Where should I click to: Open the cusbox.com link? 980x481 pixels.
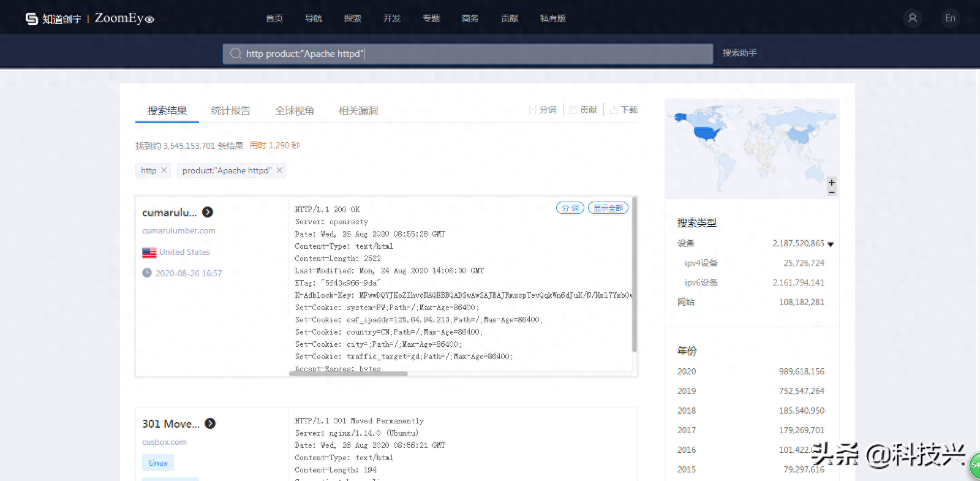(164, 442)
